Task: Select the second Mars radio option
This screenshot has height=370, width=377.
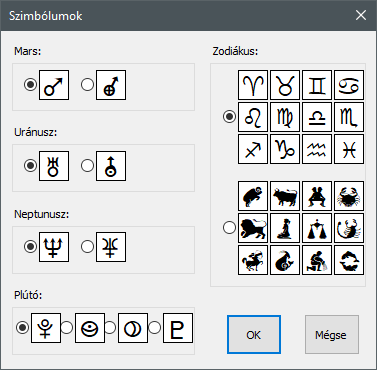Action: (x=87, y=85)
